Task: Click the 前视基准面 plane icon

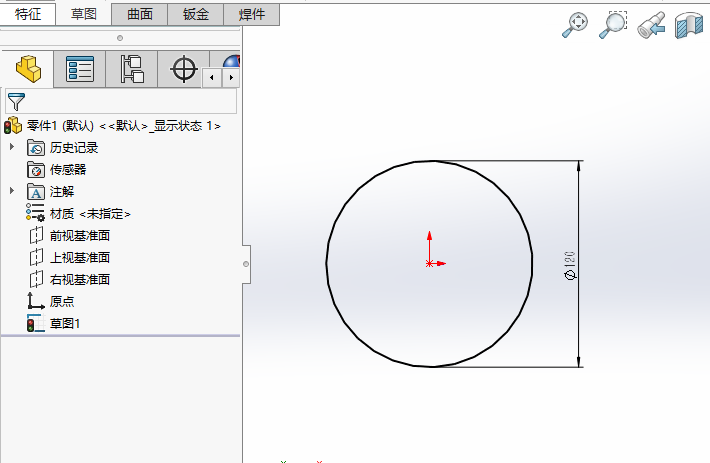Action: coord(36,235)
